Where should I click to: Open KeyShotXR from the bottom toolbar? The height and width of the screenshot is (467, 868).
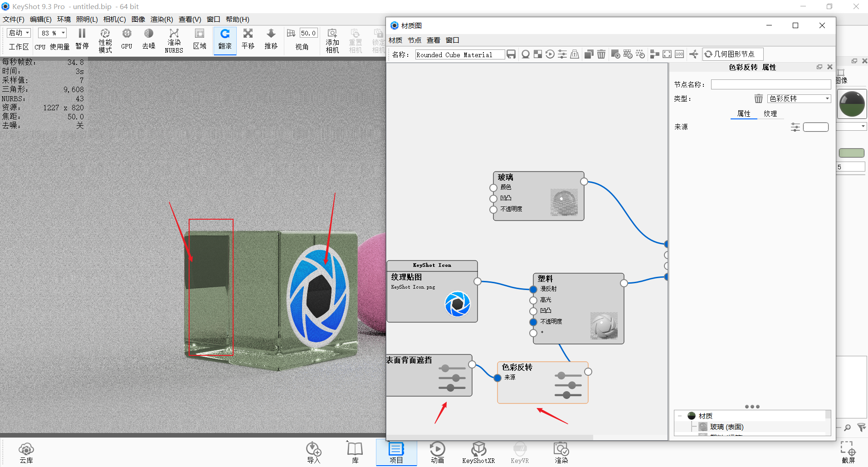click(478, 452)
